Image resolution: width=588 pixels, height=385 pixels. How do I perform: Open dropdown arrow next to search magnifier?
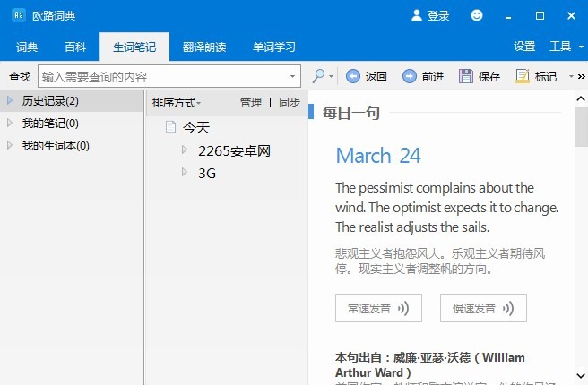tap(331, 76)
